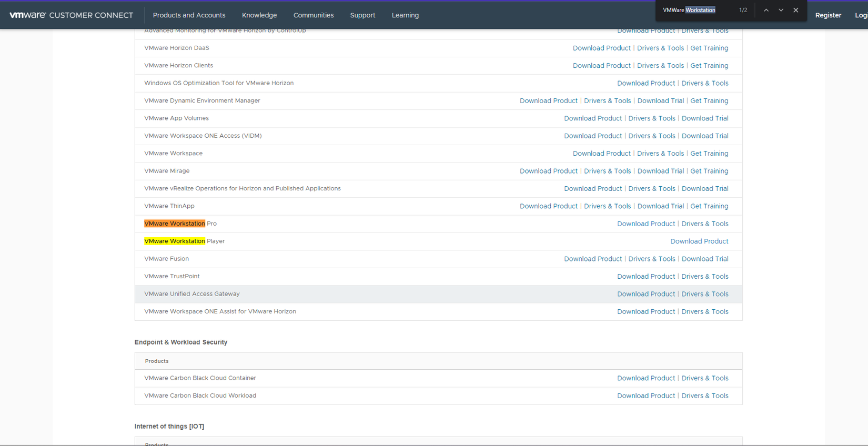Viewport: 868px width, 446px height.
Task: Click the Internet of things [IOT] heading
Action: coord(169,427)
